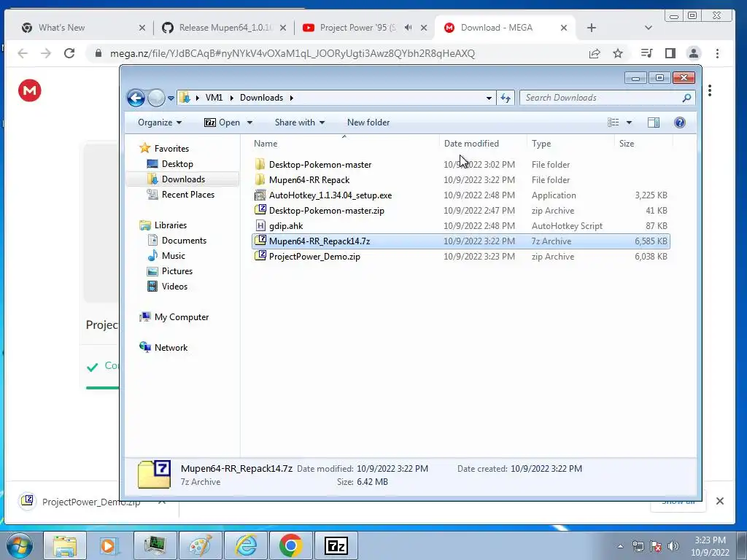Launch 7-Zip from the taskbar
This screenshot has height=560, width=747.
pos(336,545)
